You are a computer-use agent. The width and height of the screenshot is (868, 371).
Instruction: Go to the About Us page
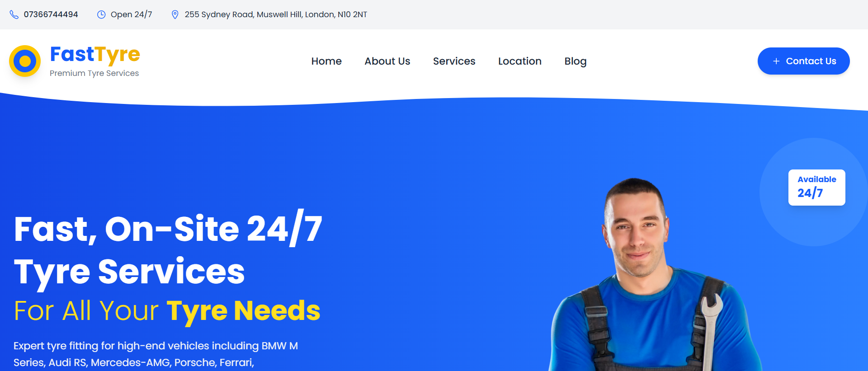387,61
